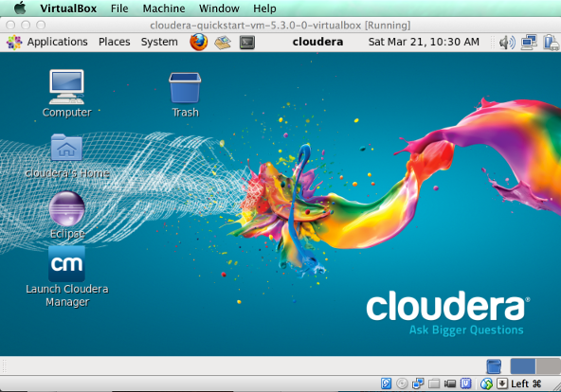Click the VirtualBox hard disk status icon

coord(386,383)
